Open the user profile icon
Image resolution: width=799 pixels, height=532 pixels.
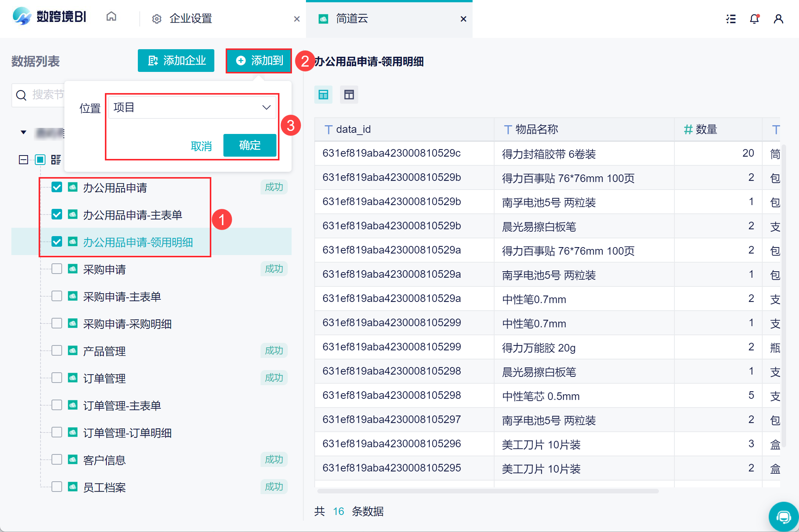click(778, 19)
